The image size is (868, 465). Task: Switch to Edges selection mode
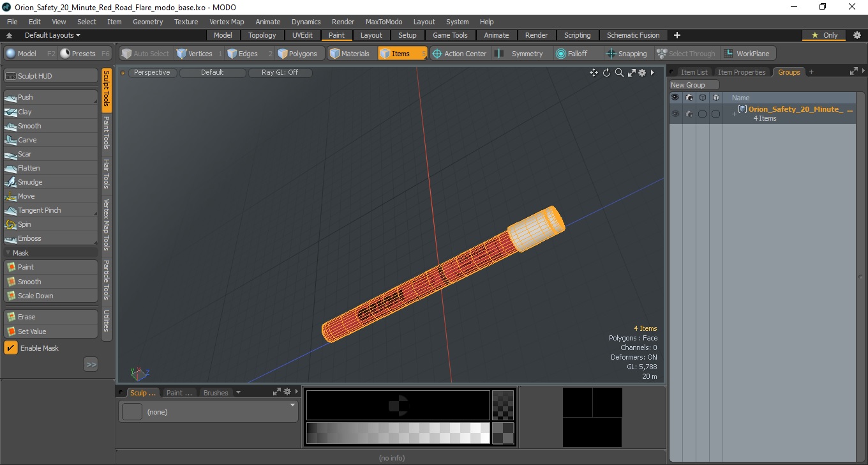249,54
